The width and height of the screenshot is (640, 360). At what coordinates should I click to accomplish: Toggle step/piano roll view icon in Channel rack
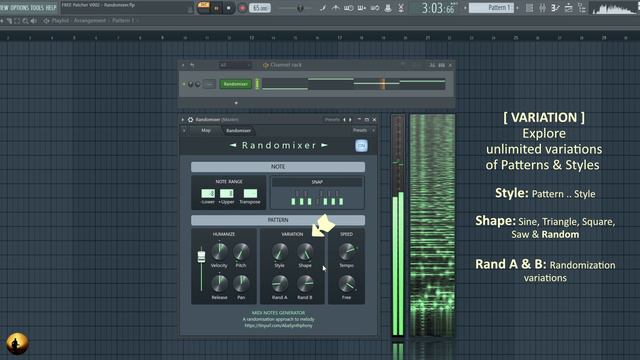(441, 65)
